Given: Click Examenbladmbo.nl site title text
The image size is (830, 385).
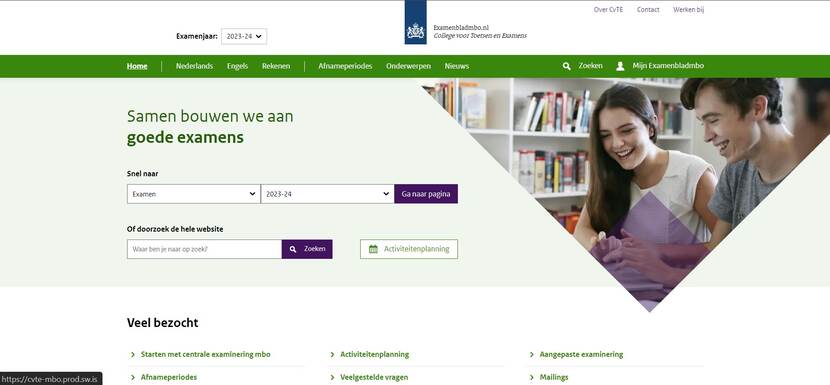Looking at the screenshot, I should click(461, 27).
